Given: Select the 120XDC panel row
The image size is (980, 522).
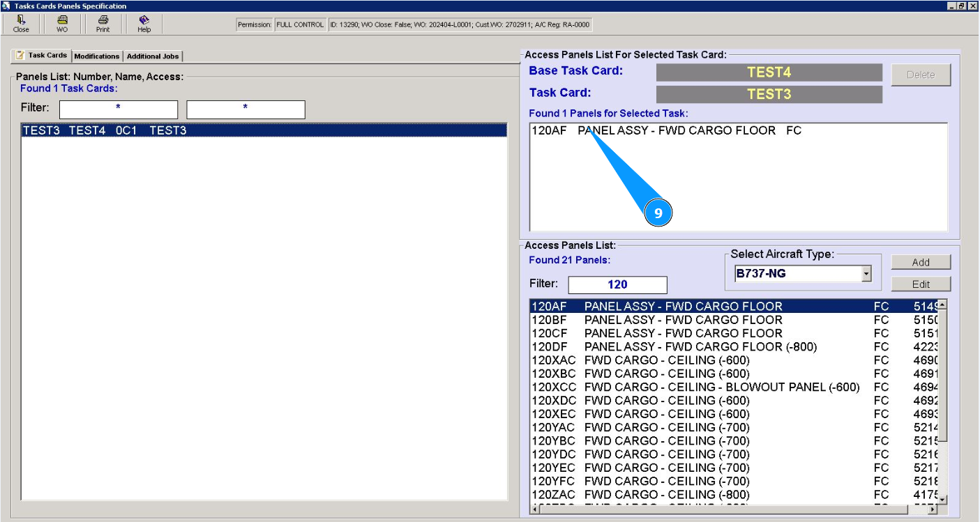Looking at the screenshot, I should point(734,400).
